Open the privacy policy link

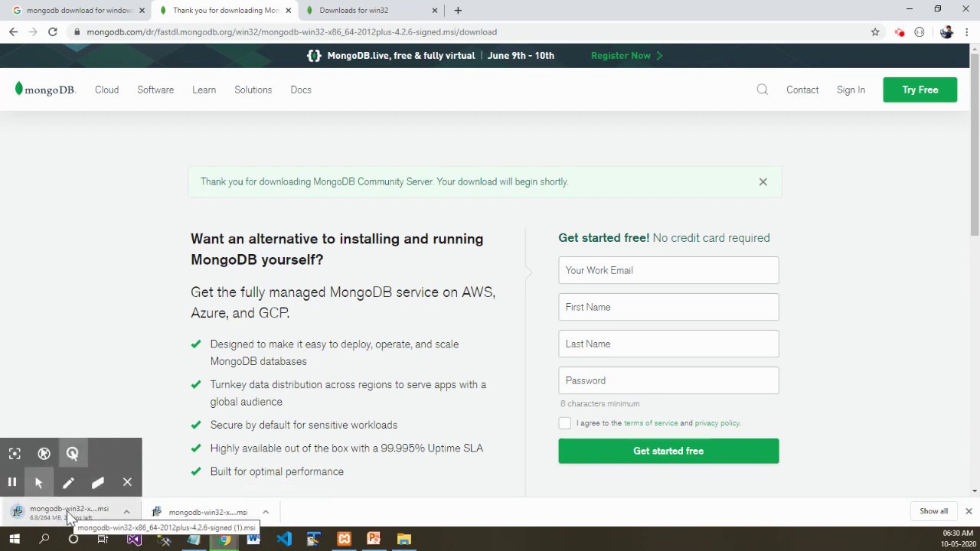click(x=717, y=423)
